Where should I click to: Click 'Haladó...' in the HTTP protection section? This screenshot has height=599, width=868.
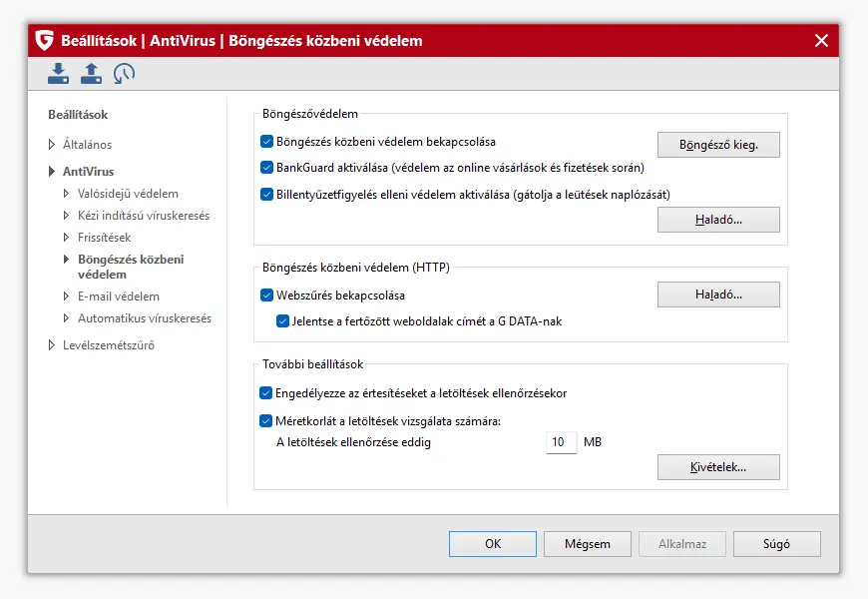[718, 295]
